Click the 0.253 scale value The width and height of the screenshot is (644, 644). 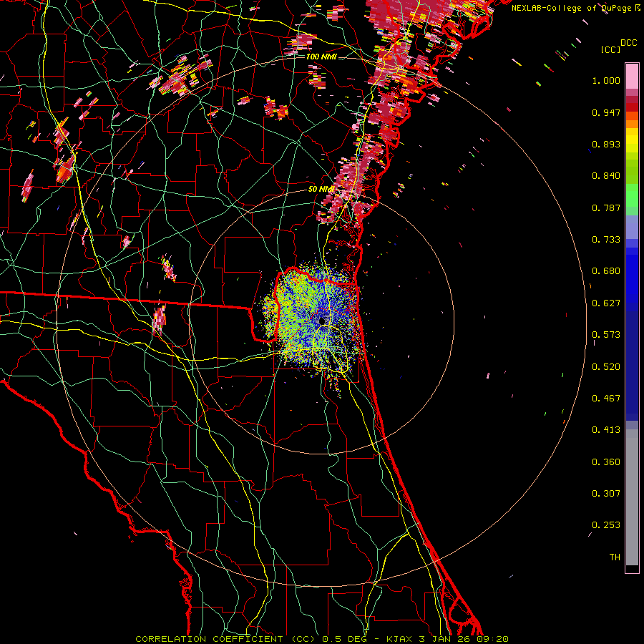(606, 525)
